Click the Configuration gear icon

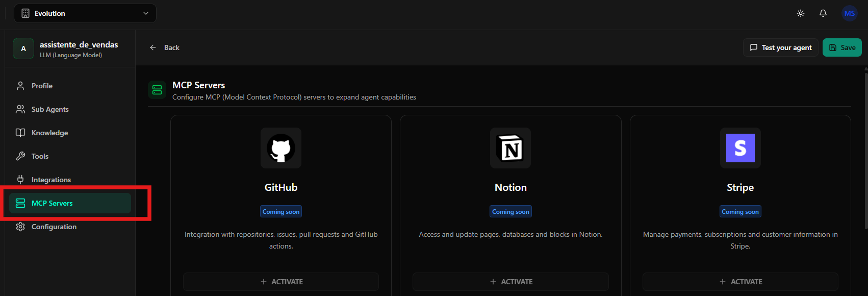point(20,227)
